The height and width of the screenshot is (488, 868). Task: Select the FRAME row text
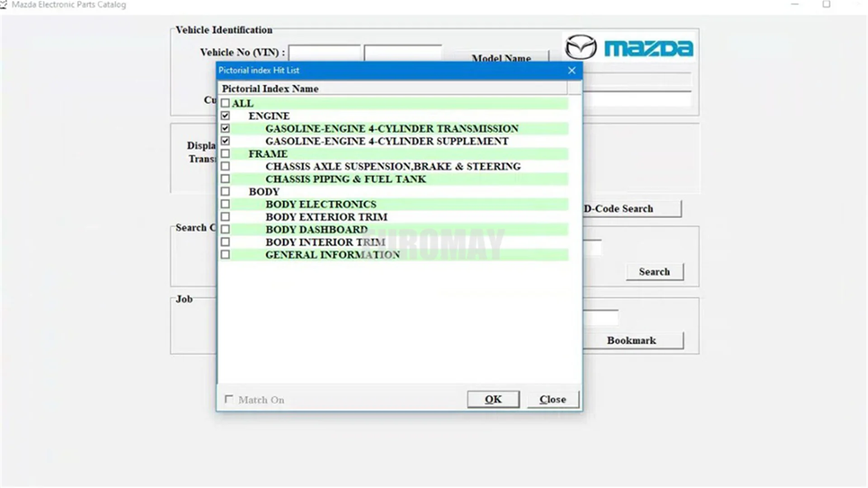click(x=268, y=154)
